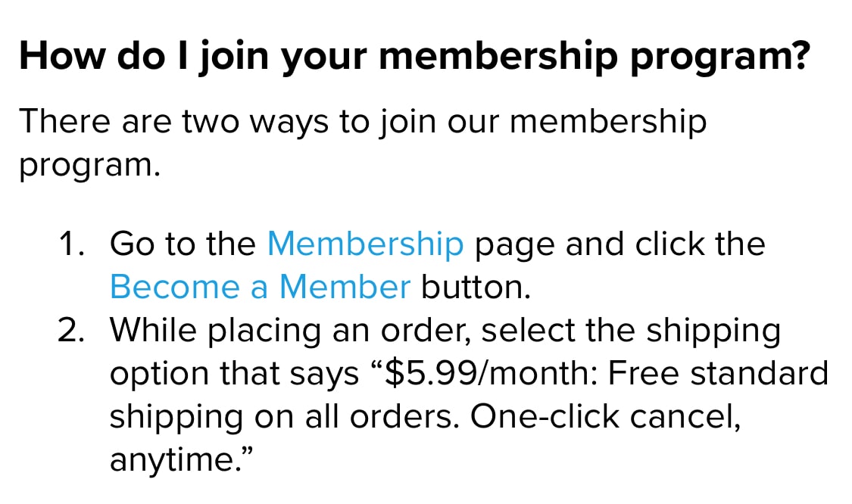
Task: Open the Membership page link
Action: pyautogui.click(x=365, y=244)
